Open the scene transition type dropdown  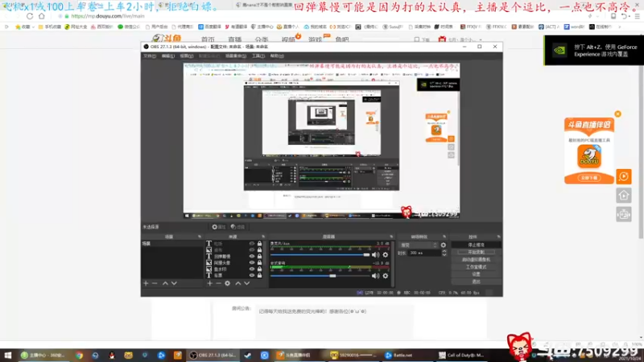[x=418, y=245]
